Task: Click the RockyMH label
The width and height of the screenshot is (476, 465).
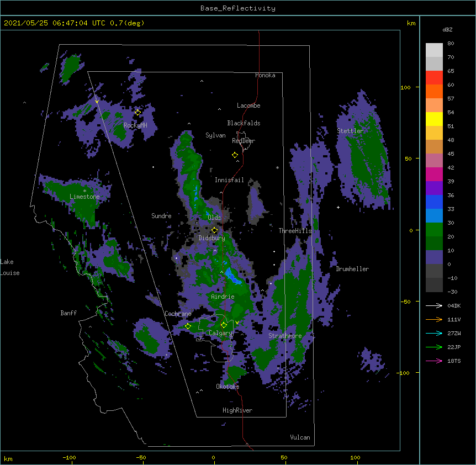Action: [135, 125]
